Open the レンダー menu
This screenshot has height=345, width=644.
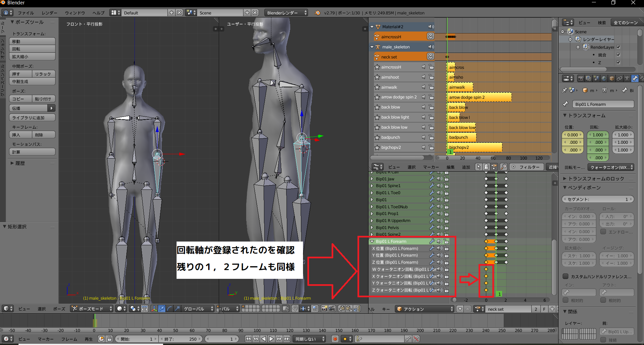pos(49,13)
